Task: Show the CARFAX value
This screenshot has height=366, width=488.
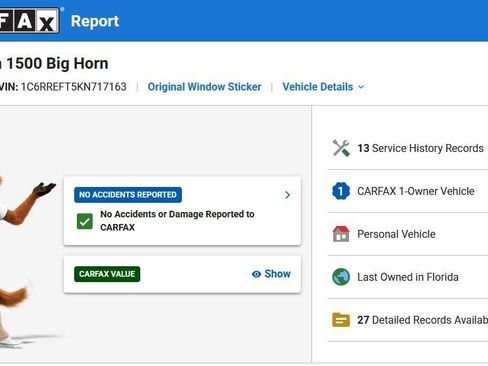Action: pyautogui.click(x=271, y=274)
